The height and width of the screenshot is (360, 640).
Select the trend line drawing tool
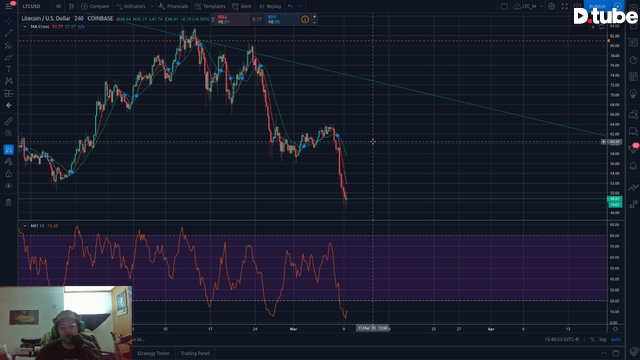(9, 33)
